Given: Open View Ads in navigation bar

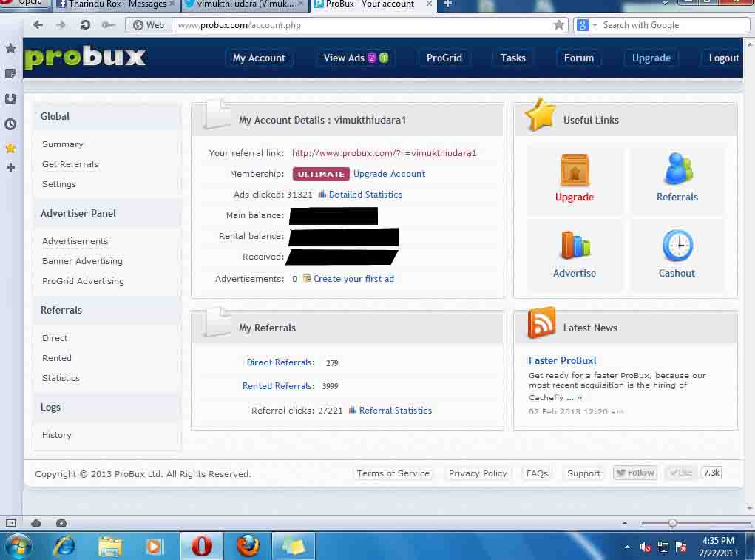Looking at the screenshot, I should [x=356, y=58].
